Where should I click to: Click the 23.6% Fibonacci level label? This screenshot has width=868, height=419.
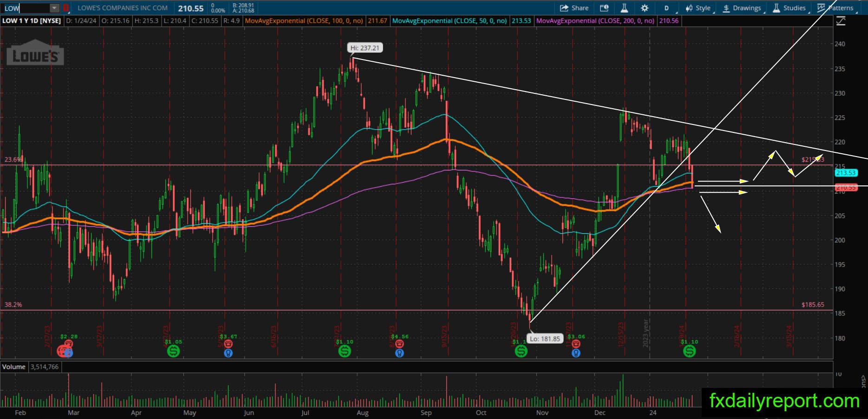pyautogui.click(x=13, y=160)
